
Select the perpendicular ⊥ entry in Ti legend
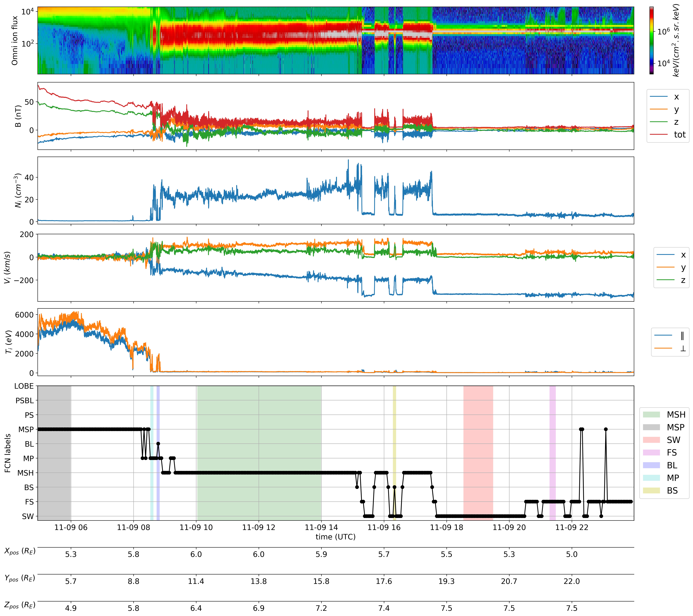point(670,348)
